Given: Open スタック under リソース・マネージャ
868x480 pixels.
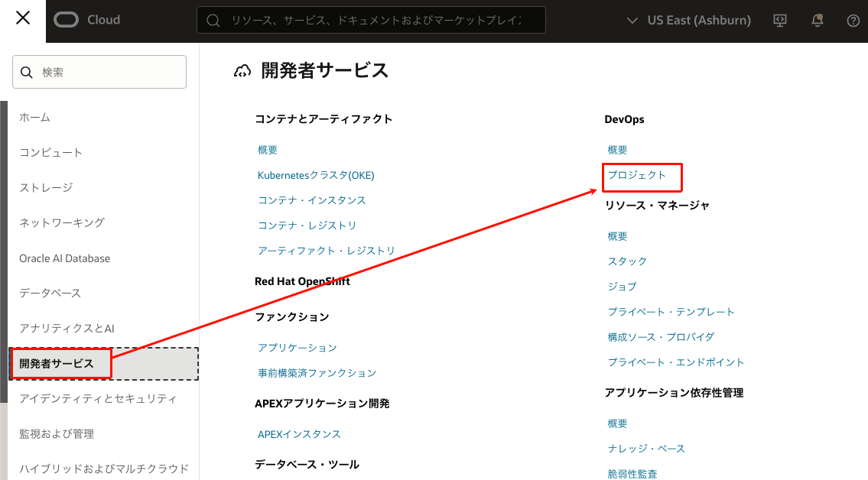Looking at the screenshot, I should [x=626, y=261].
